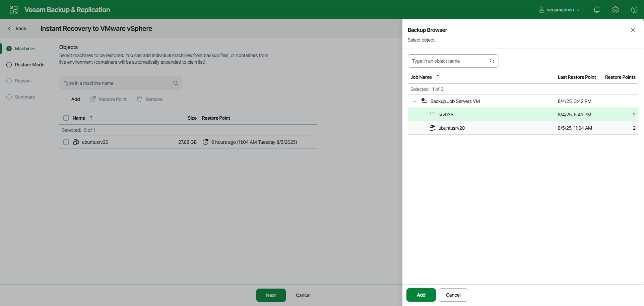The image size is (644, 306).
Task: Toggle the select-all checkbox beside Name
Action: click(66, 118)
